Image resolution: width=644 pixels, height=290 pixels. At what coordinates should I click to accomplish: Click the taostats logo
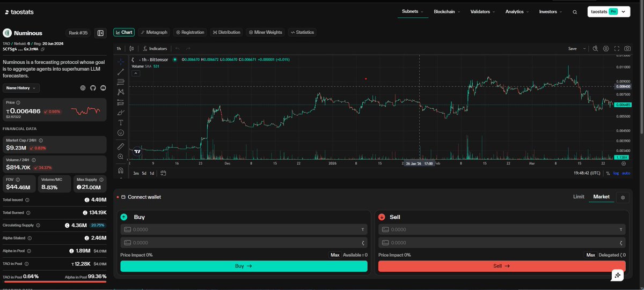click(18, 11)
